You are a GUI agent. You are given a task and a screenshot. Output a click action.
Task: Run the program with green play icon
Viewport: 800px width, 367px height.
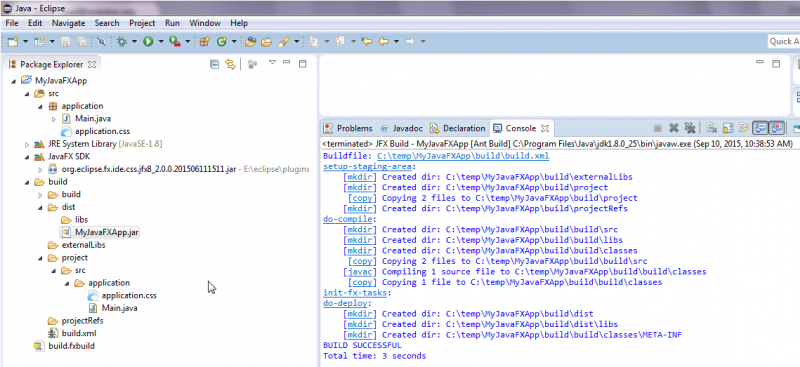pos(148,42)
